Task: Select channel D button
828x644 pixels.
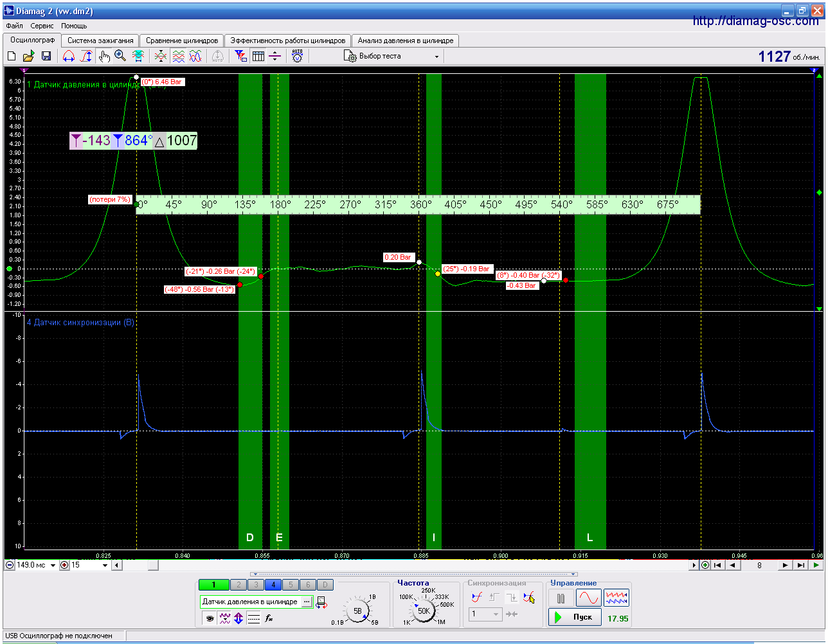Action: [x=325, y=585]
